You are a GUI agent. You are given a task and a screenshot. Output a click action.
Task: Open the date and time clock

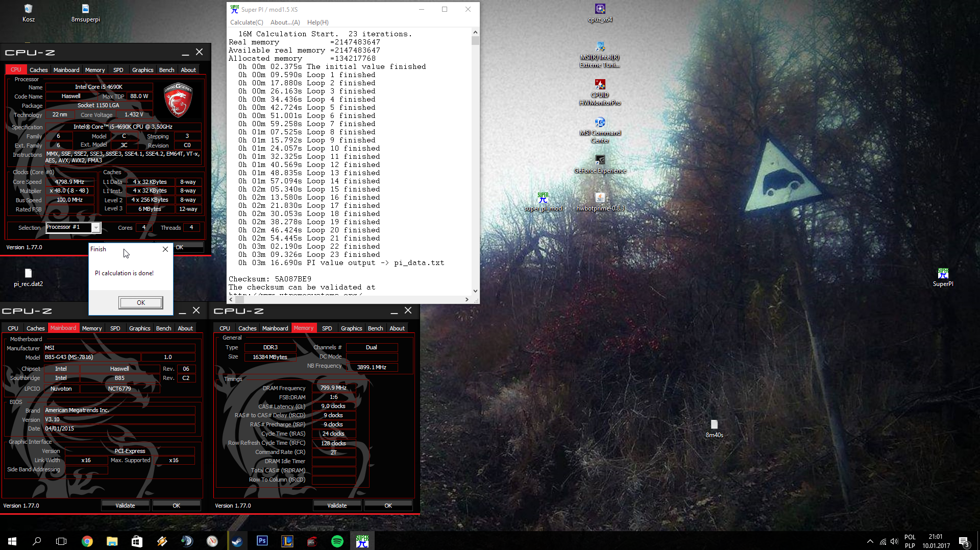[936, 541]
